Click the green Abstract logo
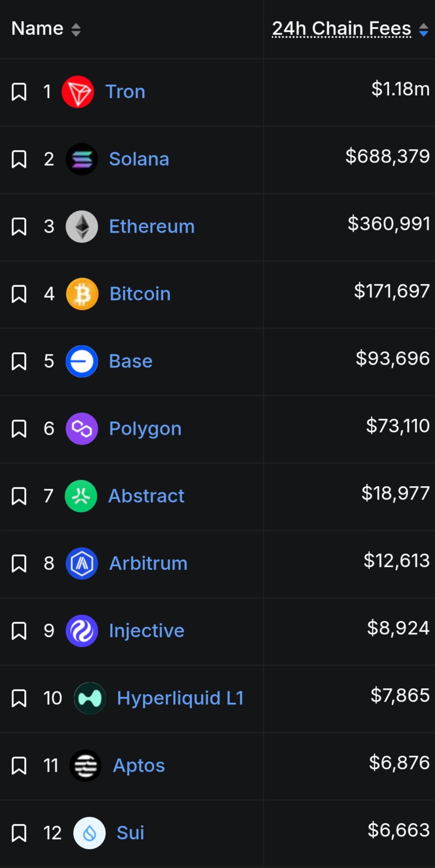435x868 pixels. 81,496
